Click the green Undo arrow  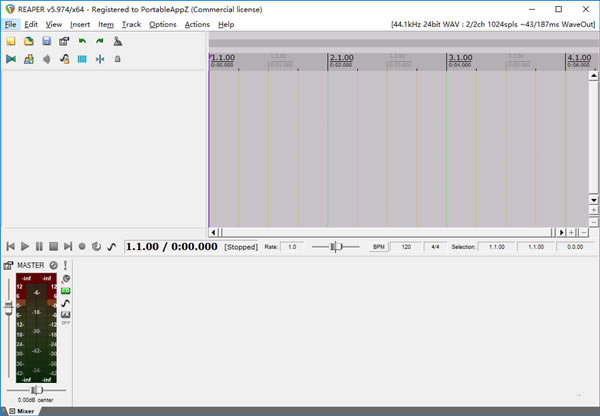point(82,41)
